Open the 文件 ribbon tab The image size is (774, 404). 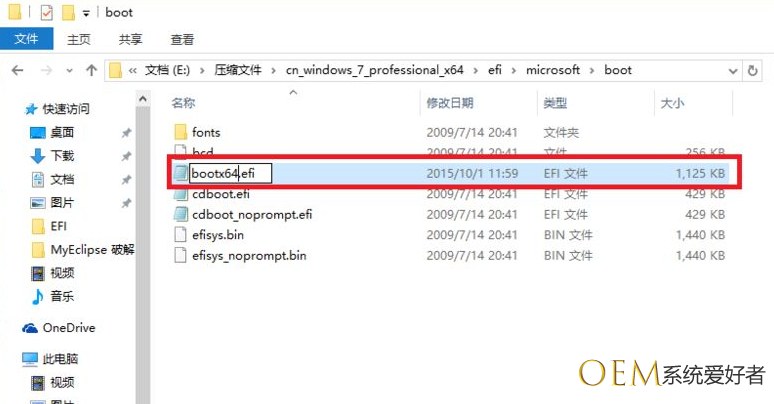pos(27,40)
